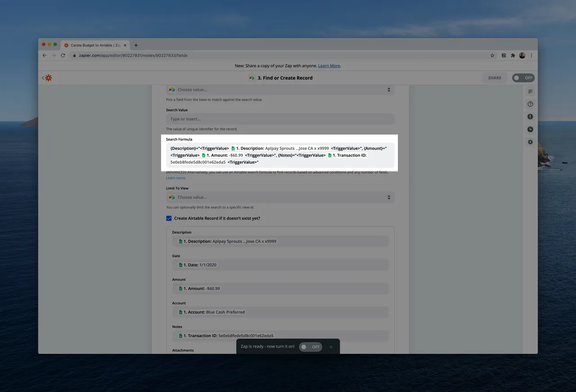Click the Airtable icon beside the step title
576x392 pixels.
[252, 78]
